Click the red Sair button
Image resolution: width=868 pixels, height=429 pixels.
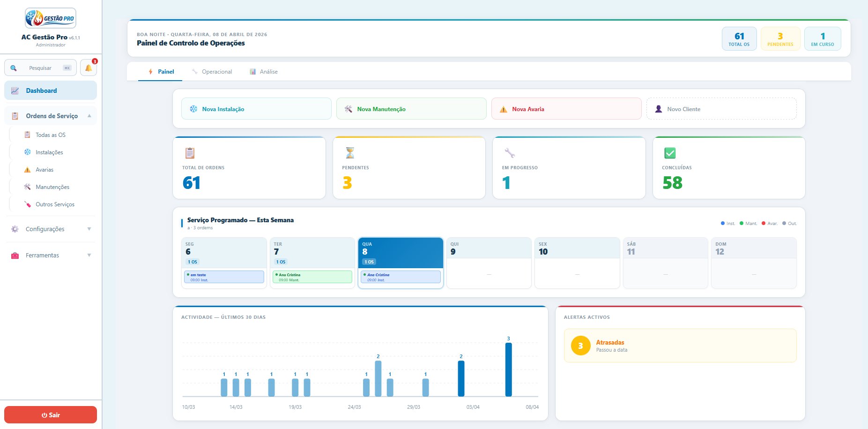51,415
